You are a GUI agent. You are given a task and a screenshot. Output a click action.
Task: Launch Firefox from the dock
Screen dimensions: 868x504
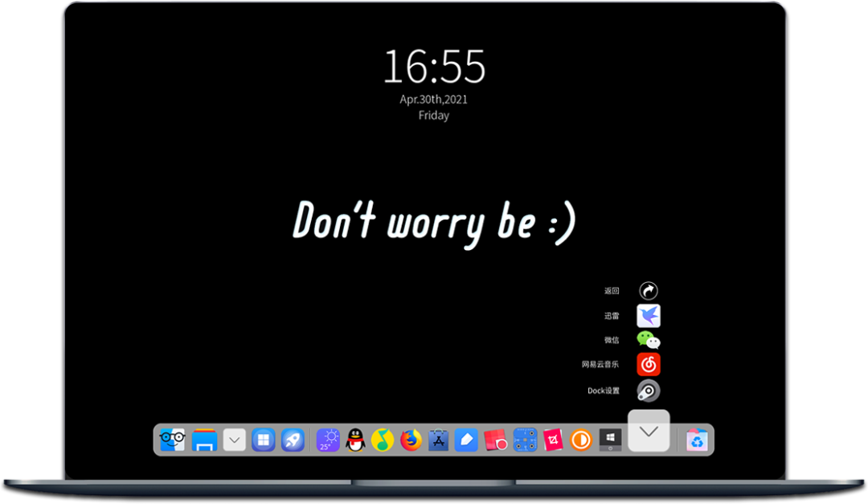(x=411, y=440)
